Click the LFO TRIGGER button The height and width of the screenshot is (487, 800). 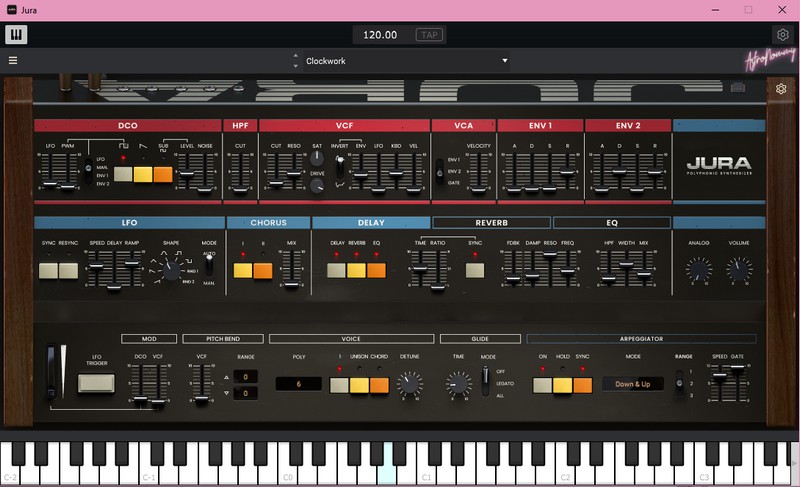96,383
